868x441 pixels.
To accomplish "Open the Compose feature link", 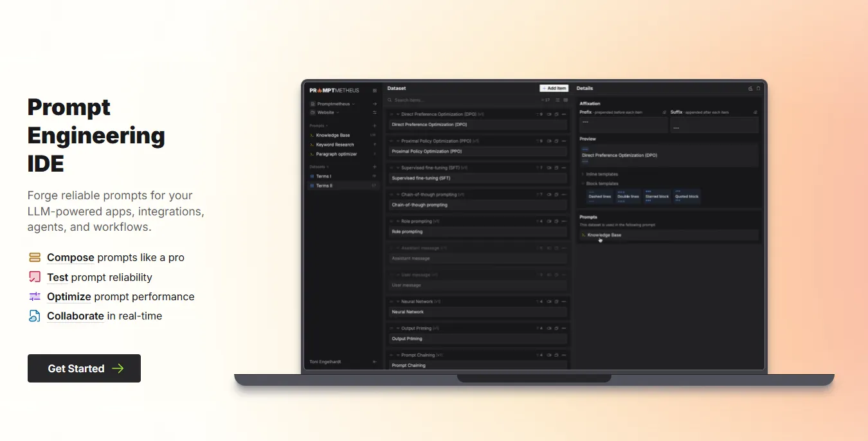I will 71,258.
